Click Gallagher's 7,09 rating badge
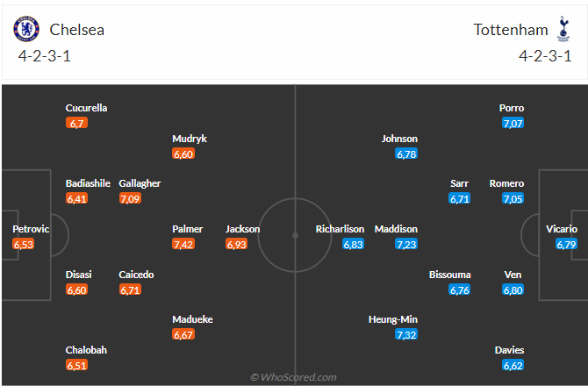Screen dimensions: 588x386 [x=130, y=199]
